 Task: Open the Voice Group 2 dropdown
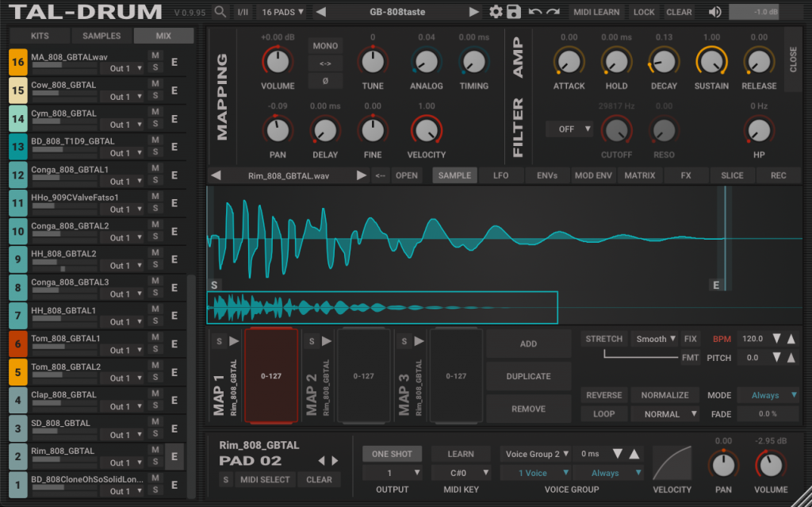click(536, 454)
